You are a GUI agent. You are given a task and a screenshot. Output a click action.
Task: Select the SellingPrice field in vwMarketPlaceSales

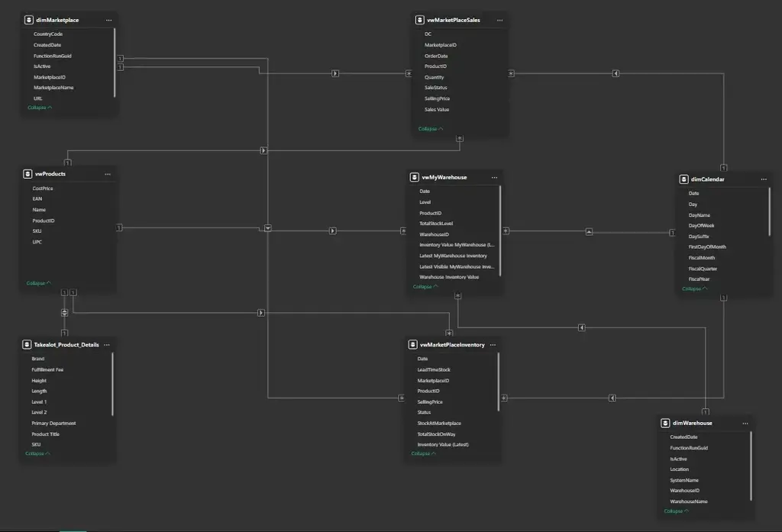(437, 98)
